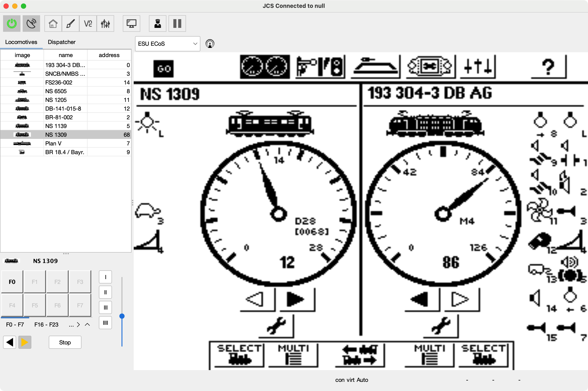Open the ESU ECoS command station dropdown
This screenshot has width=588, height=391.
[168, 44]
